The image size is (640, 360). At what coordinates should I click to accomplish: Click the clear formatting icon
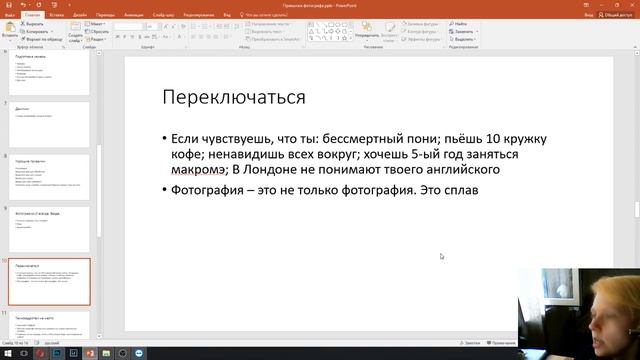[183, 27]
